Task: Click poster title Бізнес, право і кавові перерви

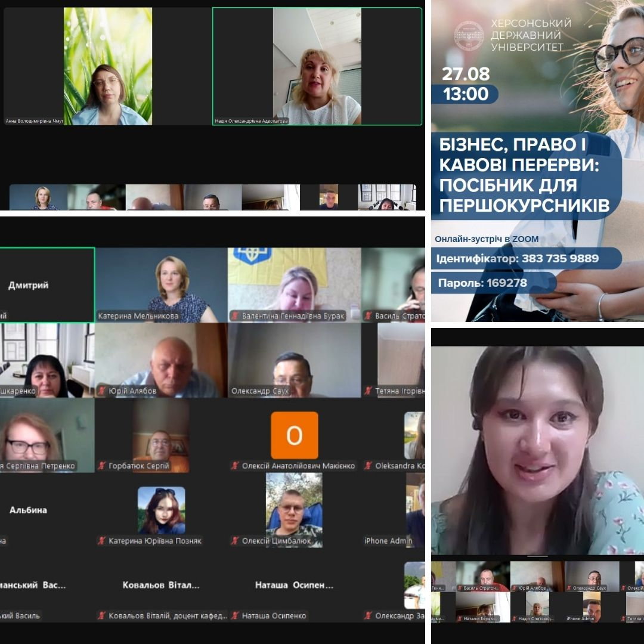Action: (524, 175)
